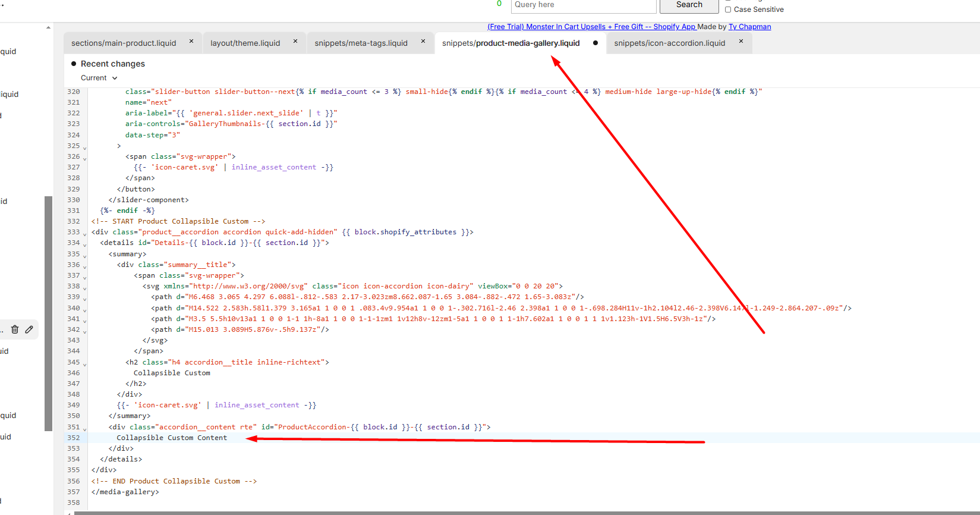Click the name="next" attribute line
The height and width of the screenshot is (515, 980).
[149, 102]
